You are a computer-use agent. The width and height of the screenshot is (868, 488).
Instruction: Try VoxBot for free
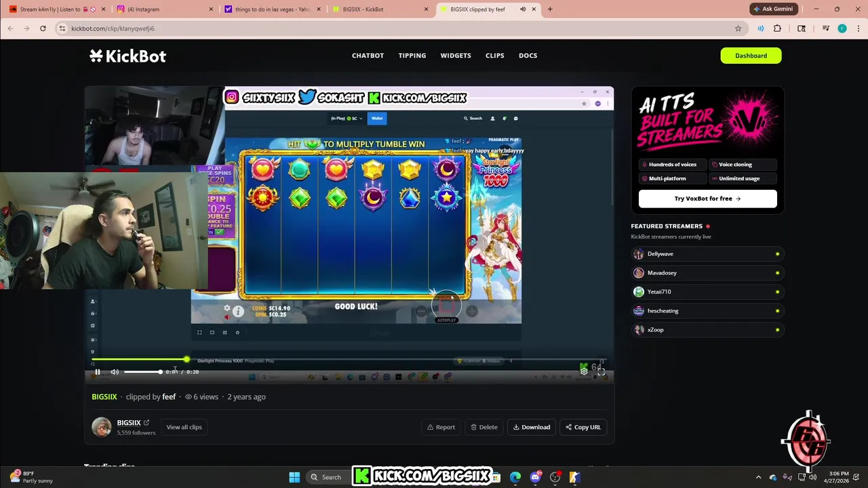click(707, 199)
